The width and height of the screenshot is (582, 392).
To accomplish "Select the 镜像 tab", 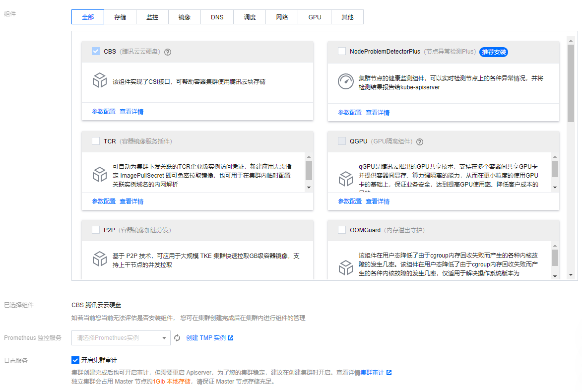I will tap(185, 17).
